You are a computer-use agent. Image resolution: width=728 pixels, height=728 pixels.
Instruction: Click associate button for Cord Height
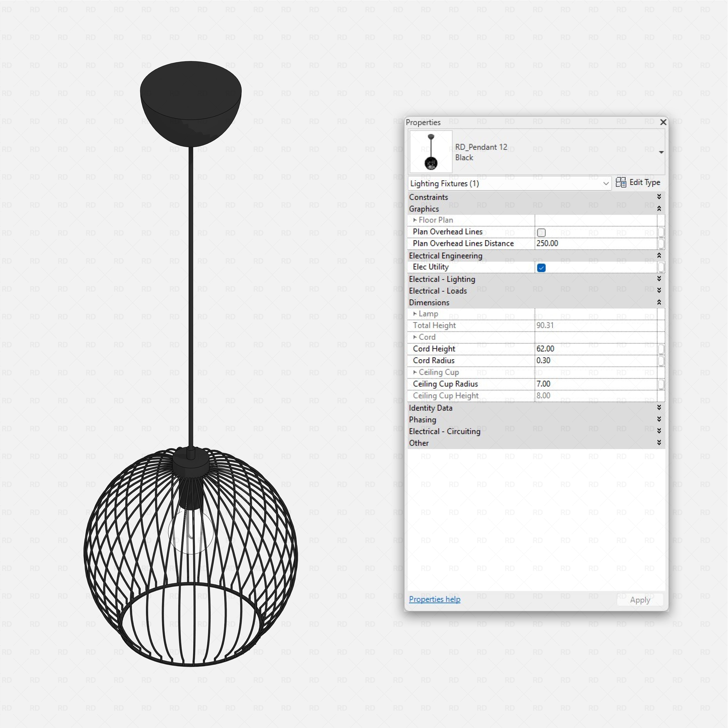click(661, 349)
